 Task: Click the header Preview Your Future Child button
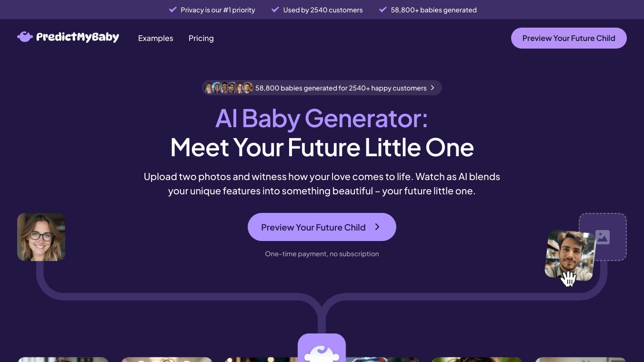point(569,38)
